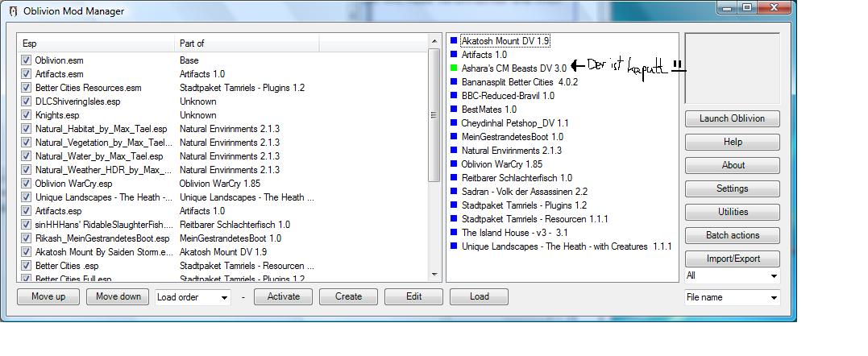Select The Island House - v3 - 3.1 entry

coord(515,233)
